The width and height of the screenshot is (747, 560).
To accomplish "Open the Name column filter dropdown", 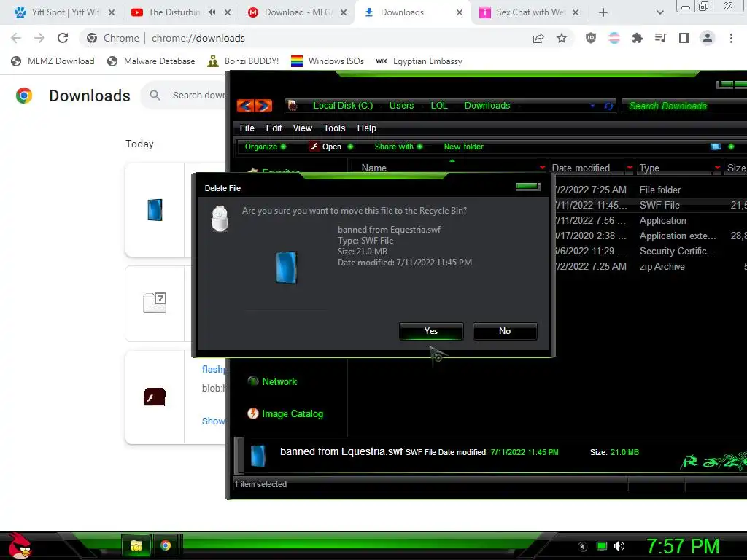I will click(542, 168).
